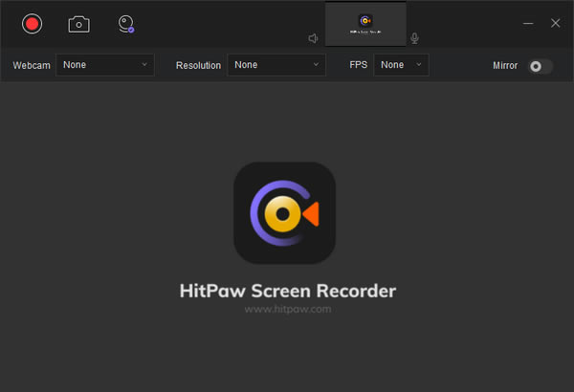This screenshot has width=574, height=392.
Task: Click the Resolution label
Action: coord(198,66)
